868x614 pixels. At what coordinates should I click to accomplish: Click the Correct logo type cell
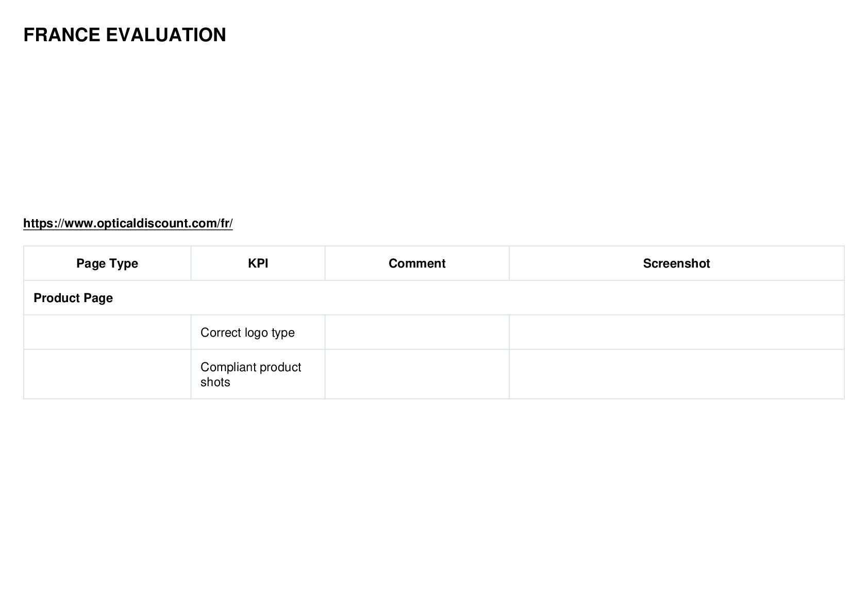click(x=258, y=333)
